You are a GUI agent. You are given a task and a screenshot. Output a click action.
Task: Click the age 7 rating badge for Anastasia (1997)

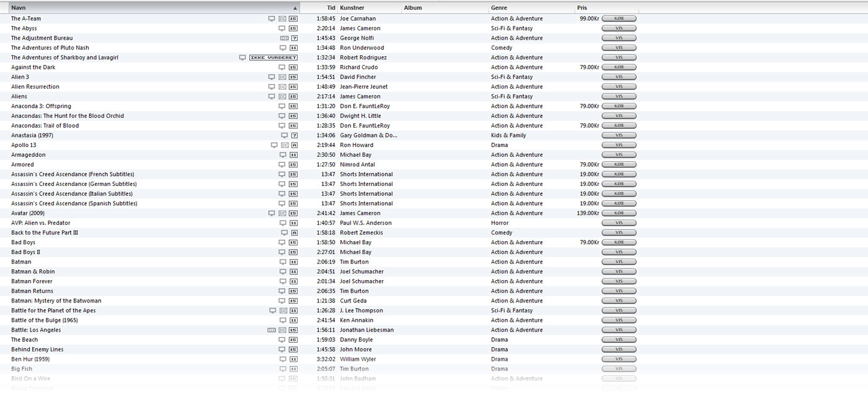click(294, 136)
